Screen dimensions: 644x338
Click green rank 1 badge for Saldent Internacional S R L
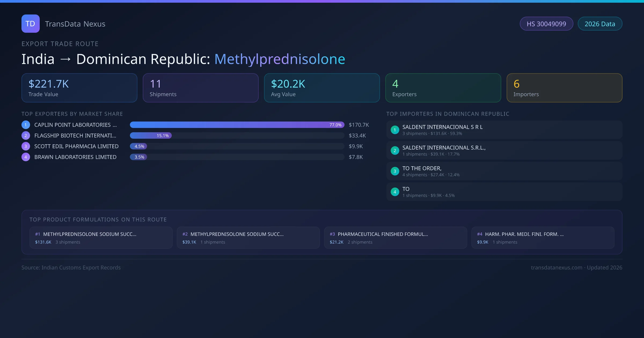(395, 130)
